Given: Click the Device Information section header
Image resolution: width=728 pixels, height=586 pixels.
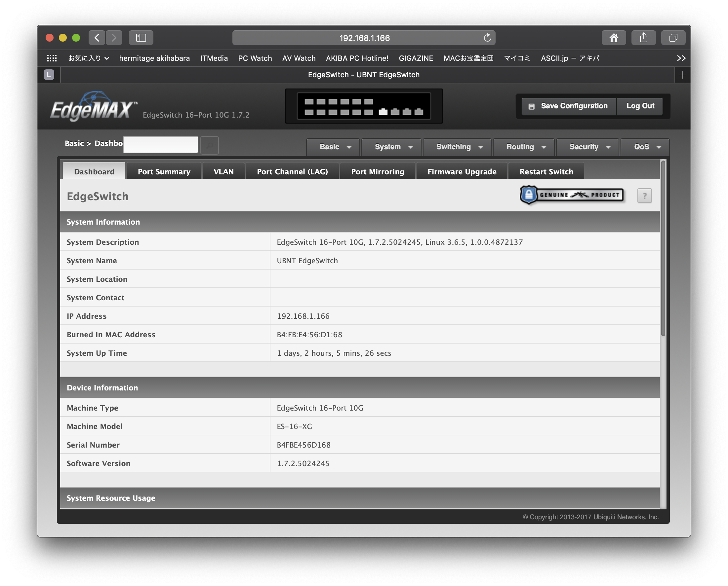Looking at the screenshot, I should point(360,387).
